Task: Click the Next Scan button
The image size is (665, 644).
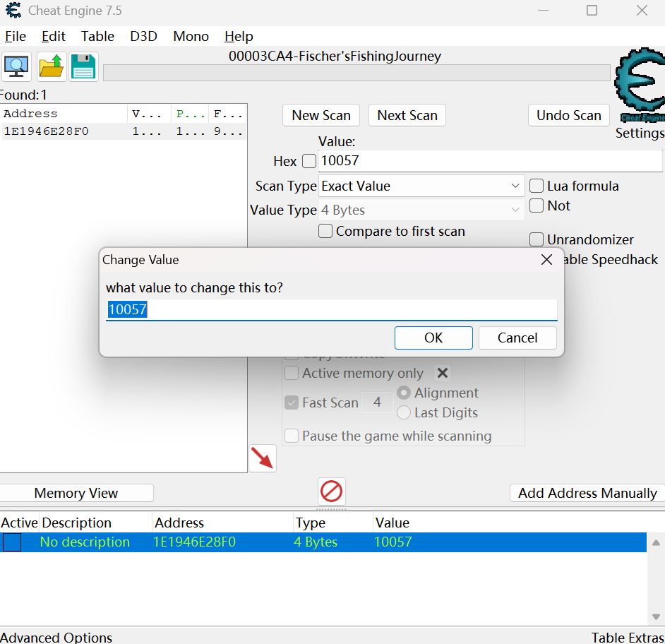Action: click(x=407, y=115)
